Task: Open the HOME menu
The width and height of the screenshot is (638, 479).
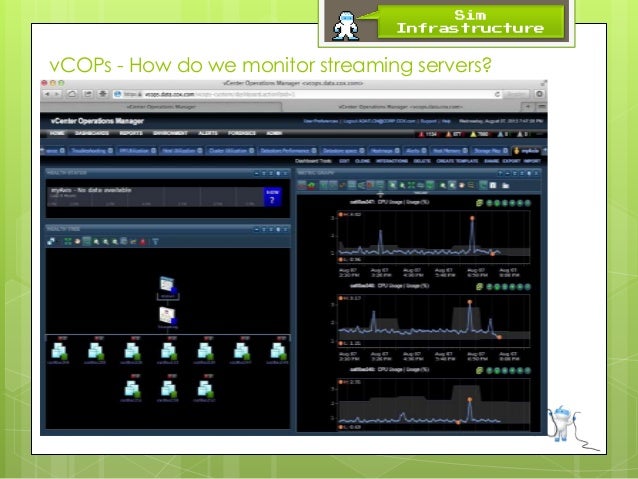Action: coord(57,133)
